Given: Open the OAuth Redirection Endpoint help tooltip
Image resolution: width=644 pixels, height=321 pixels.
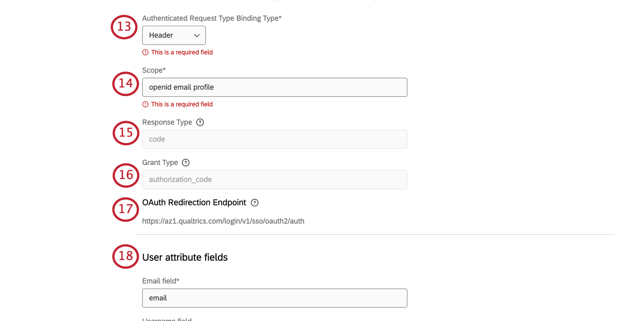Looking at the screenshot, I should click(255, 203).
